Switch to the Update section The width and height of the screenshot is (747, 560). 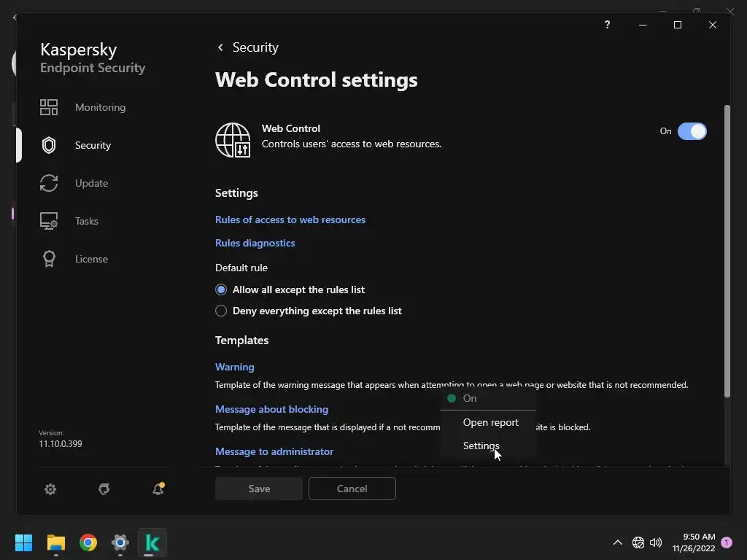pos(91,183)
